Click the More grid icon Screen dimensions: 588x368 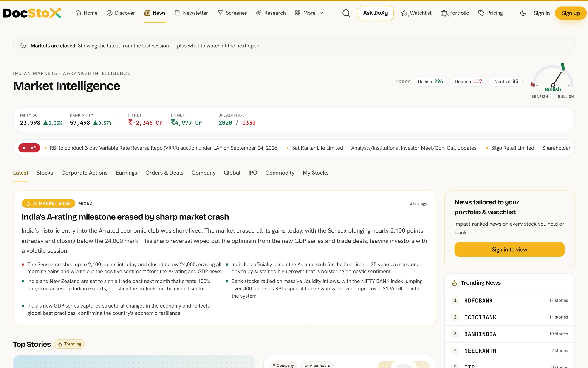(298, 13)
